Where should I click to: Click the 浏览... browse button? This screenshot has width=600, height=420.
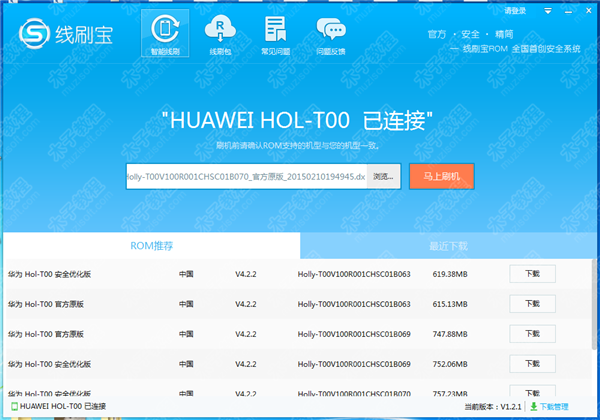[x=383, y=176]
